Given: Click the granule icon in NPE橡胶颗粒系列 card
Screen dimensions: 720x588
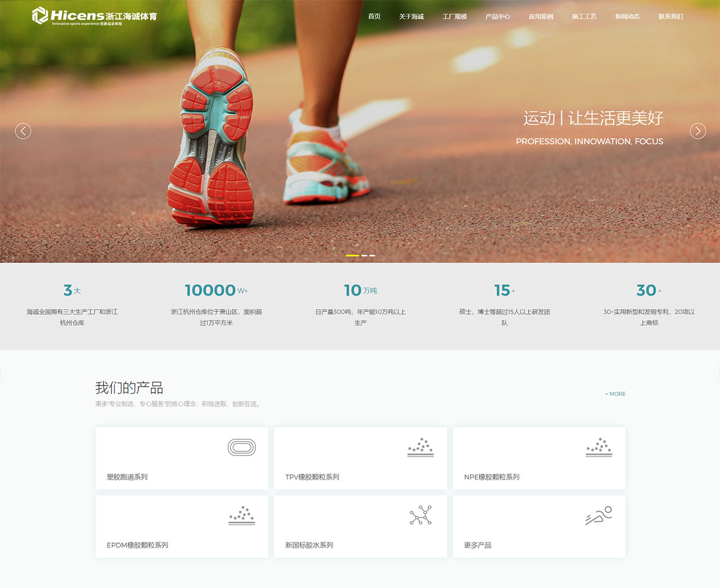Looking at the screenshot, I should pyautogui.click(x=598, y=447).
